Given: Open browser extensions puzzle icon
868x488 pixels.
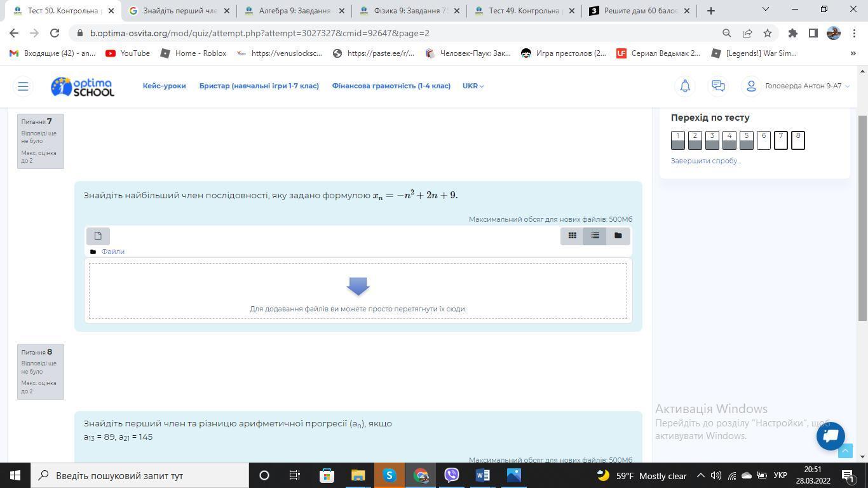Looking at the screenshot, I should pos(792,33).
